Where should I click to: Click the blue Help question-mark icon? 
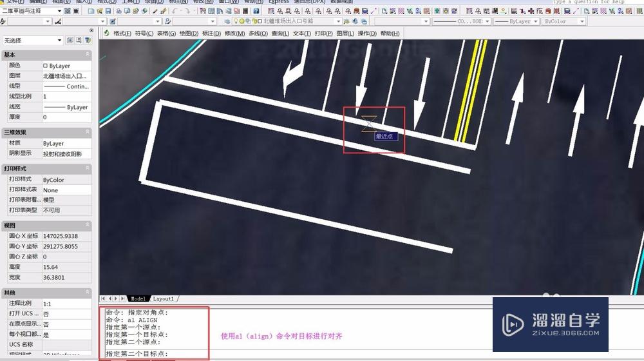tap(256, 11)
